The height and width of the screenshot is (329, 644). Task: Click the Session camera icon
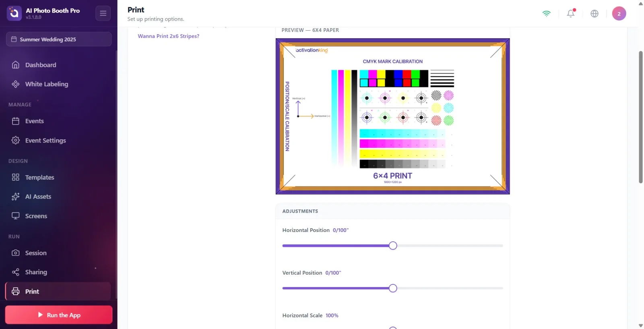(x=16, y=253)
